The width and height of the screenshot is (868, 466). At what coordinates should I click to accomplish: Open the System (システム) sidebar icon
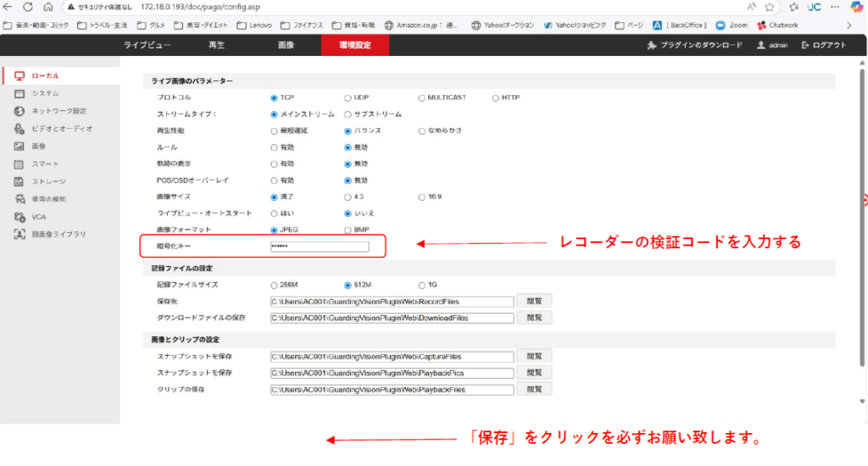(x=19, y=93)
